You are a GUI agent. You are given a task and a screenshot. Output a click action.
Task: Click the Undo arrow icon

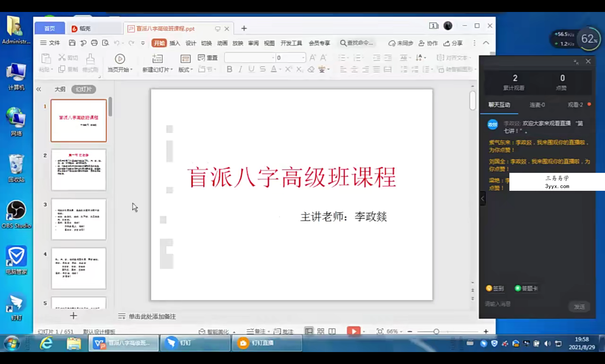(117, 43)
